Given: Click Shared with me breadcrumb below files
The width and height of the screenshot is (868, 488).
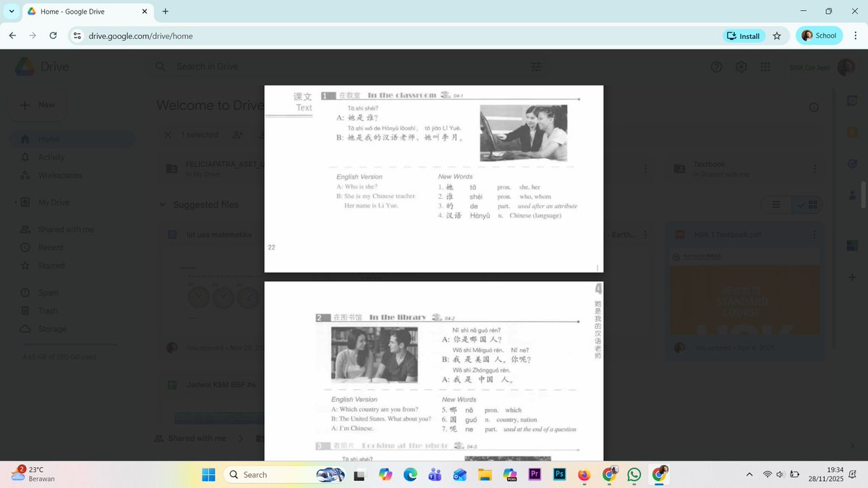Looking at the screenshot, I should pos(197,438).
